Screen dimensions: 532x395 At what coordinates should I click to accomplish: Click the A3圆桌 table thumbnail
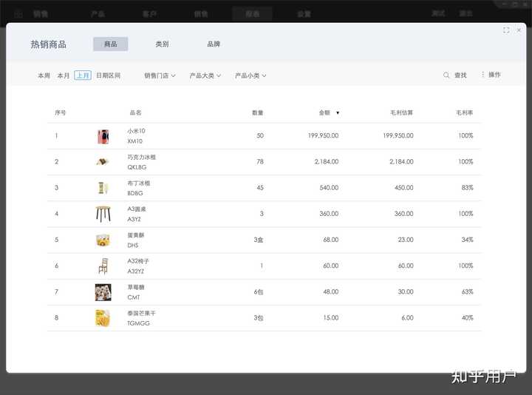(103, 214)
